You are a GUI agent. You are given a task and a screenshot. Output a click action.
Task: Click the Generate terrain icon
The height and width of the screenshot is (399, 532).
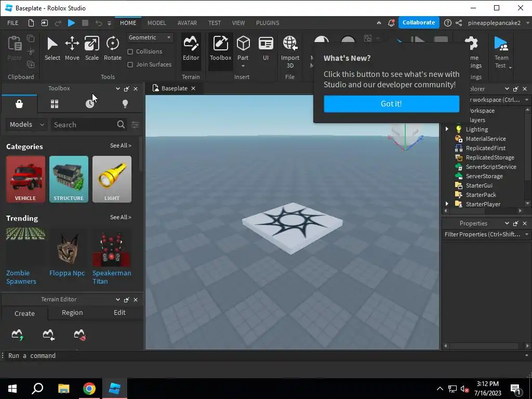(x=17, y=335)
